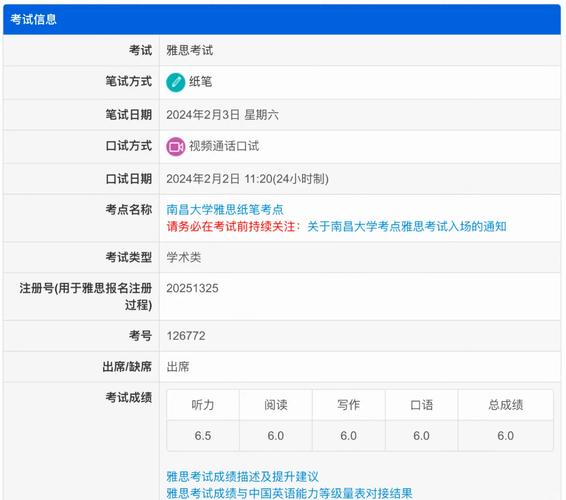
Task: Click the 考试成绩 row label
Action: [129, 398]
